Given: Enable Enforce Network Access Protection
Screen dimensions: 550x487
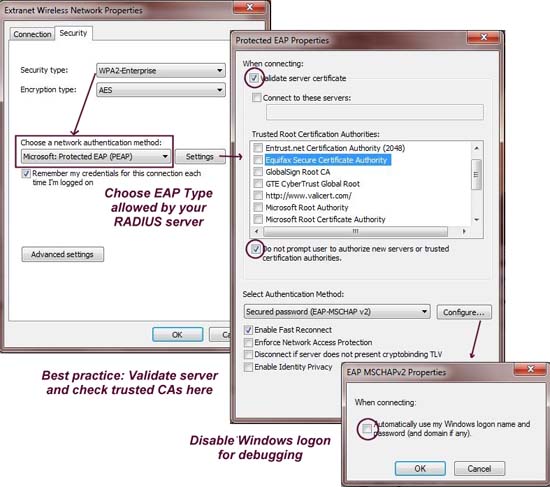Looking at the screenshot, I should (248, 342).
